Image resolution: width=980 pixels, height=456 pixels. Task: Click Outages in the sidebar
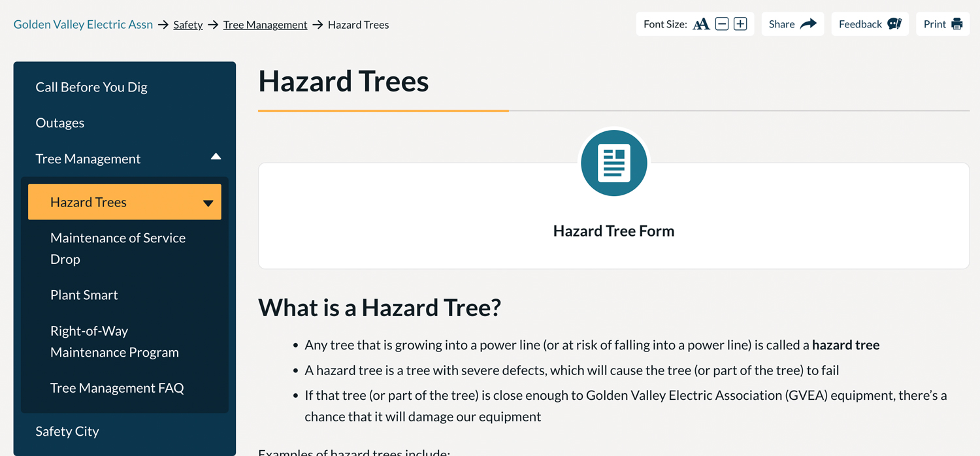tap(60, 123)
